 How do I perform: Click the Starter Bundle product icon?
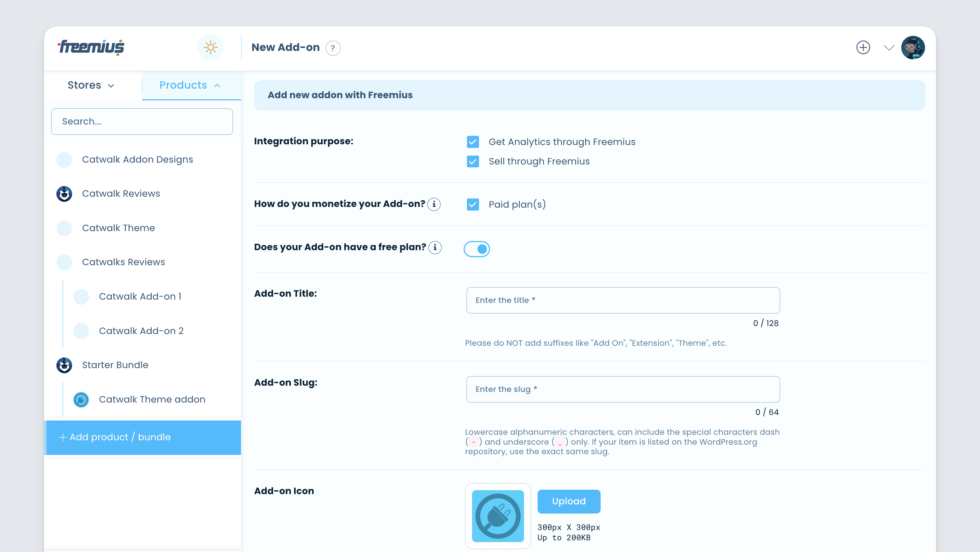[x=64, y=365]
